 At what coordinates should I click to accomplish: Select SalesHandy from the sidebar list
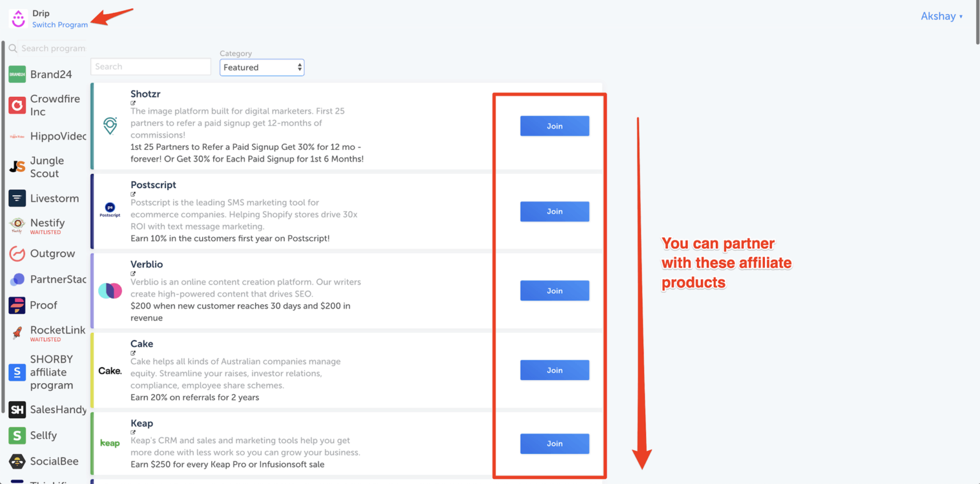[16, 409]
